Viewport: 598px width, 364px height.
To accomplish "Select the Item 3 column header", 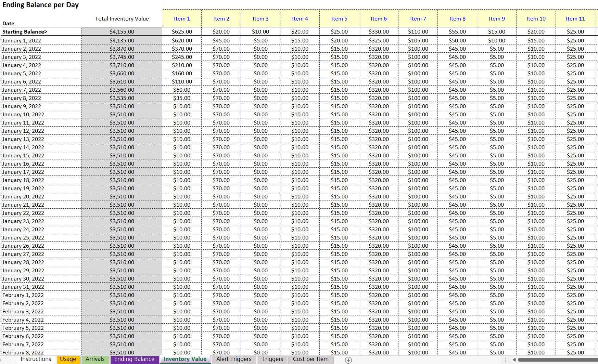I will pyautogui.click(x=260, y=18).
